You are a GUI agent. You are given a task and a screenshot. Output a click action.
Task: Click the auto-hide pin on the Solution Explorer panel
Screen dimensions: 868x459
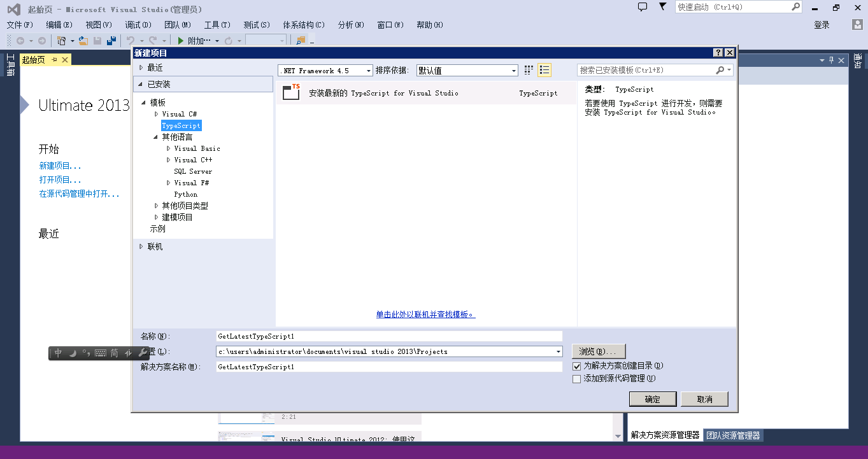[x=830, y=60]
